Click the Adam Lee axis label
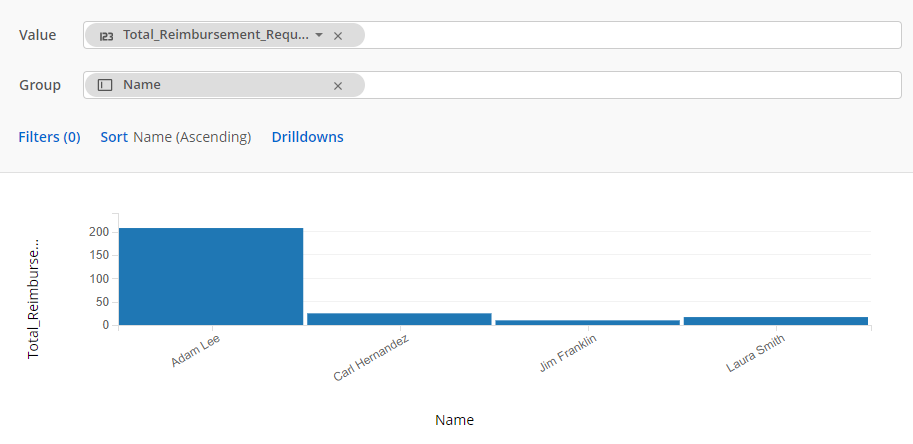913x444 pixels. 196,351
